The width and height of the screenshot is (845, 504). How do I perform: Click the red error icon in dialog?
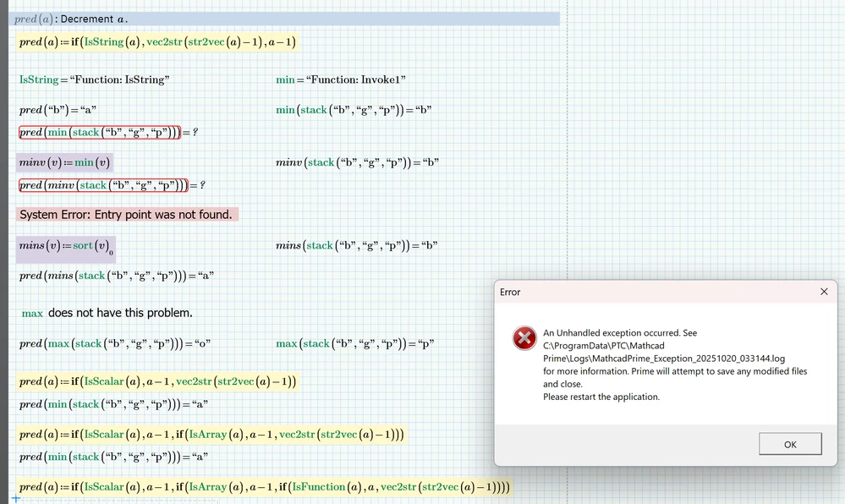524,338
